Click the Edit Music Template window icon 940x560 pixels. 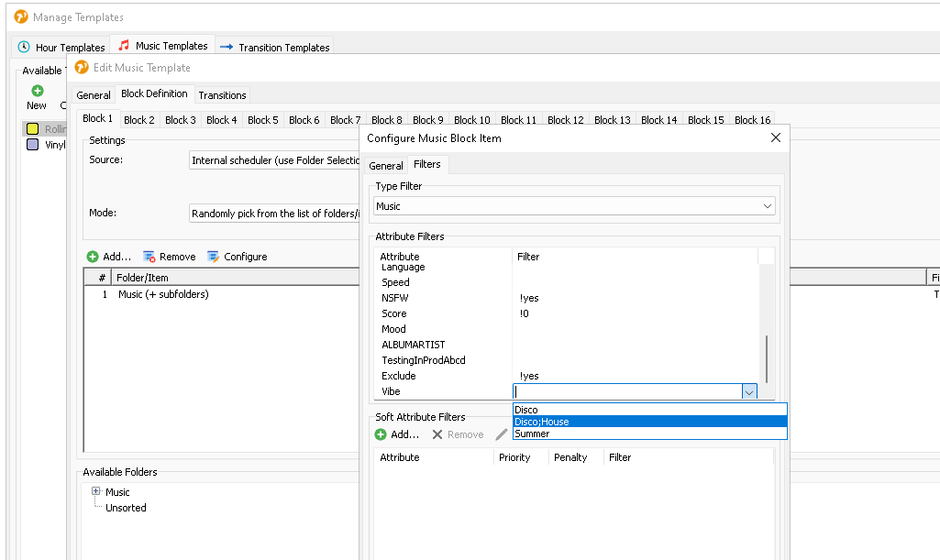tap(82, 67)
